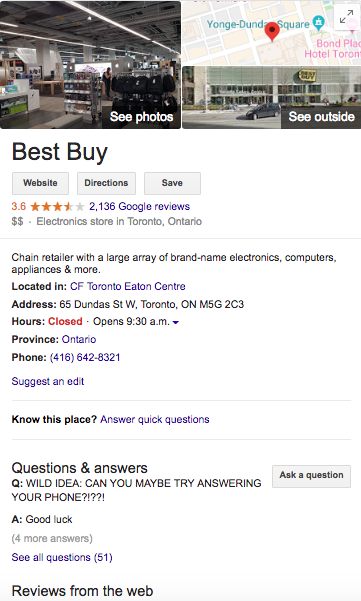Open CF Toronto Eaton Centre link
The width and height of the screenshot is (361, 601).
tap(128, 286)
